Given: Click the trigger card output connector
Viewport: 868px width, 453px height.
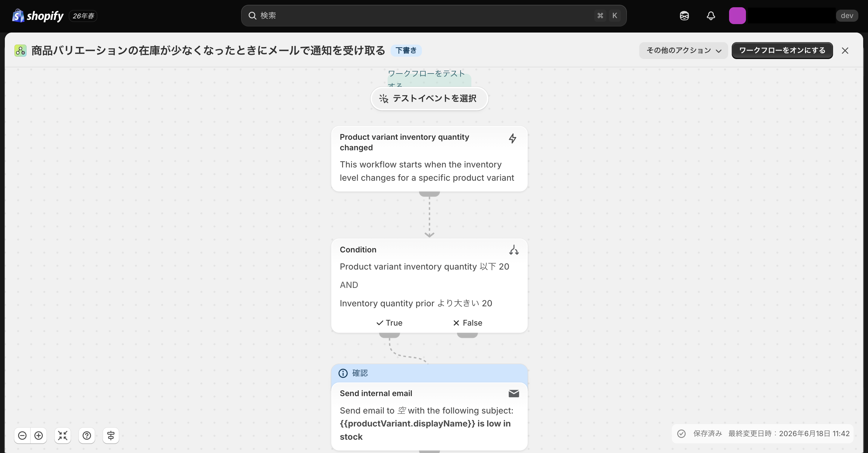Looking at the screenshot, I should 429,194.
